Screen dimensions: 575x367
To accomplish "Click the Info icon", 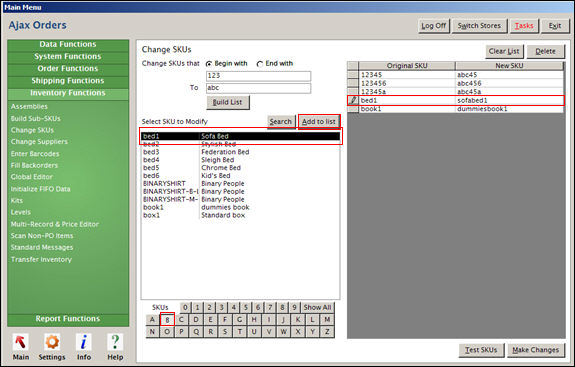I will [84, 342].
